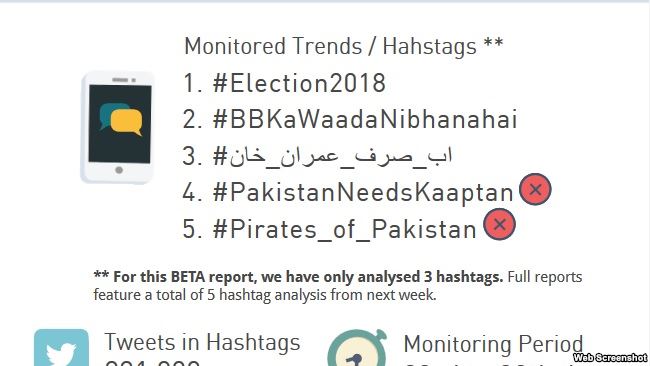Click the Monitored Trends / Hahstags heading

(344, 46)
